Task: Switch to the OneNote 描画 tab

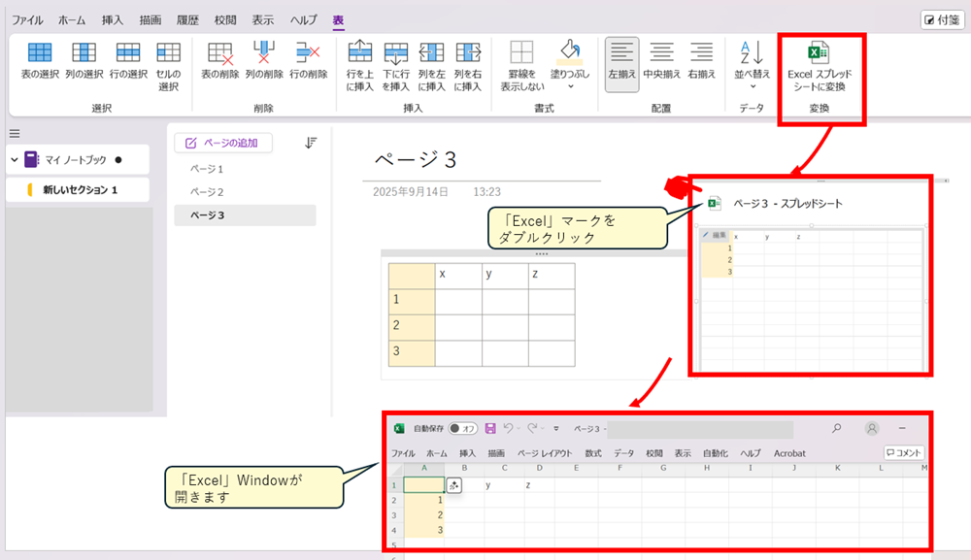Action: (150, 20)
